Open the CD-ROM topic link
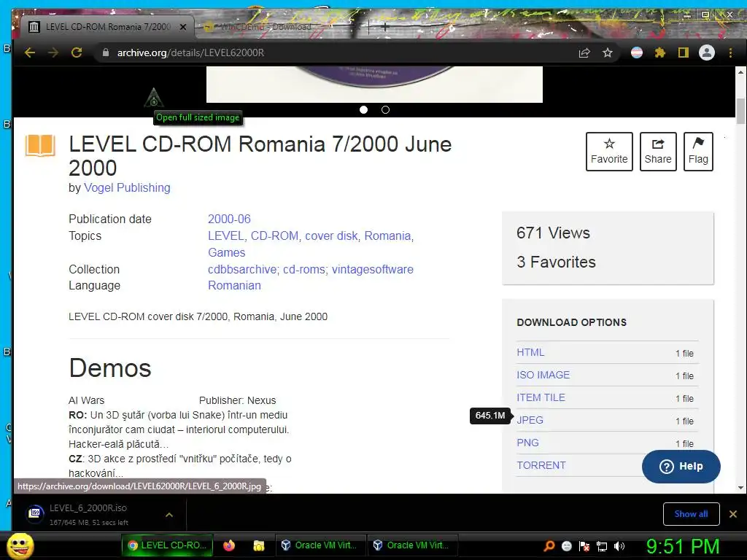Screen dimensions: 747x560 [x=275, y=236]
